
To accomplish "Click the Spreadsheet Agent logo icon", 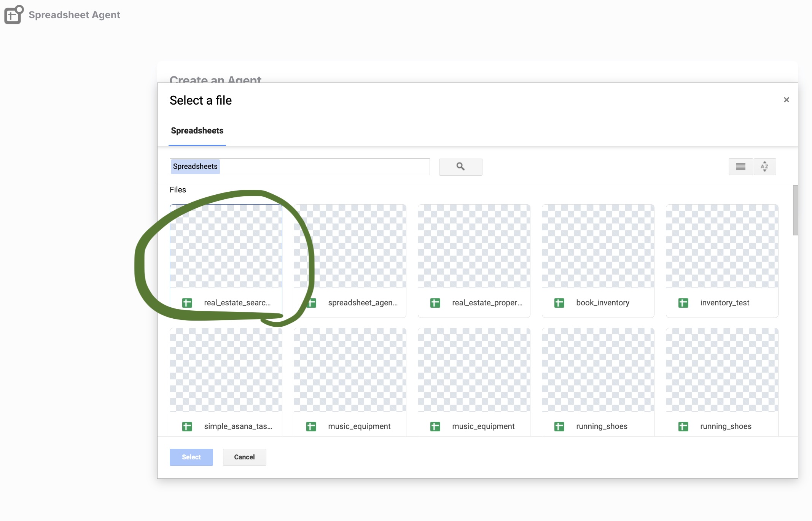I will coord(14,15).
